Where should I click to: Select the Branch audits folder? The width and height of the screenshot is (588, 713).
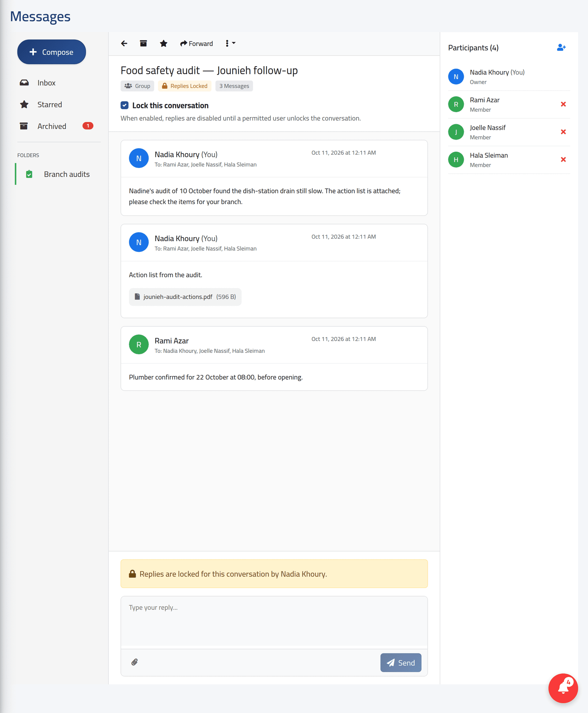58,174
